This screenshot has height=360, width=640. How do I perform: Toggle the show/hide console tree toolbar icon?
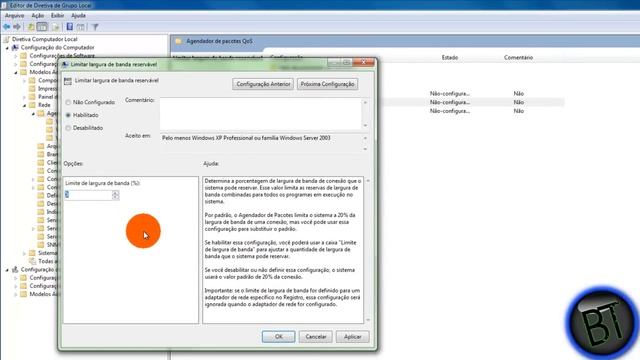coord(42,27)
